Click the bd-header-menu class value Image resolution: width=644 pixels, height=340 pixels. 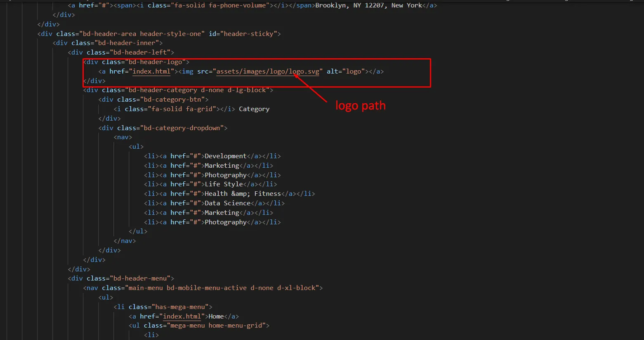coord(140,278)
